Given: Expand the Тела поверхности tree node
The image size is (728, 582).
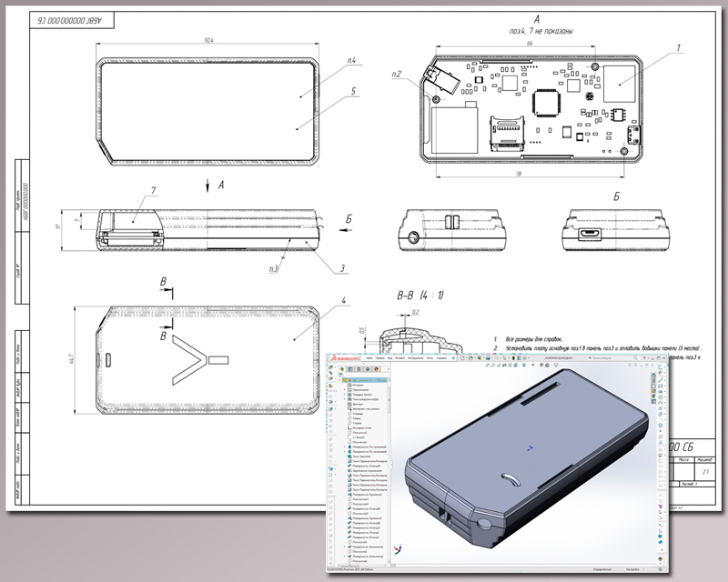Looking at the screenshot, I should [345, 399].
